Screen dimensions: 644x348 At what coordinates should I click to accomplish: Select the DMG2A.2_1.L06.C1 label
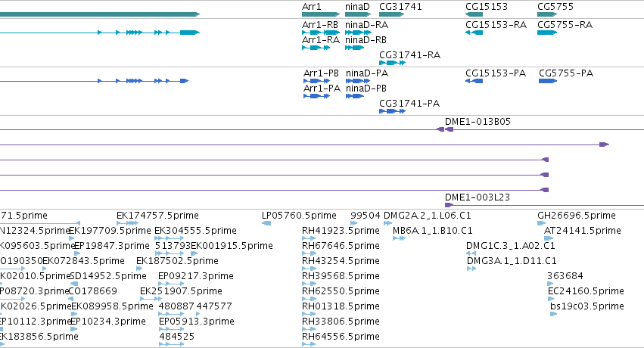tap(427, 216)
